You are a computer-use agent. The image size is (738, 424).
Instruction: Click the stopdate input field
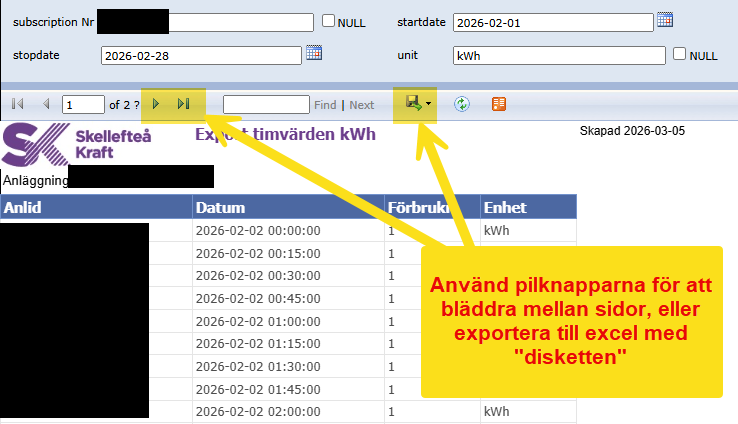(199, 54)
